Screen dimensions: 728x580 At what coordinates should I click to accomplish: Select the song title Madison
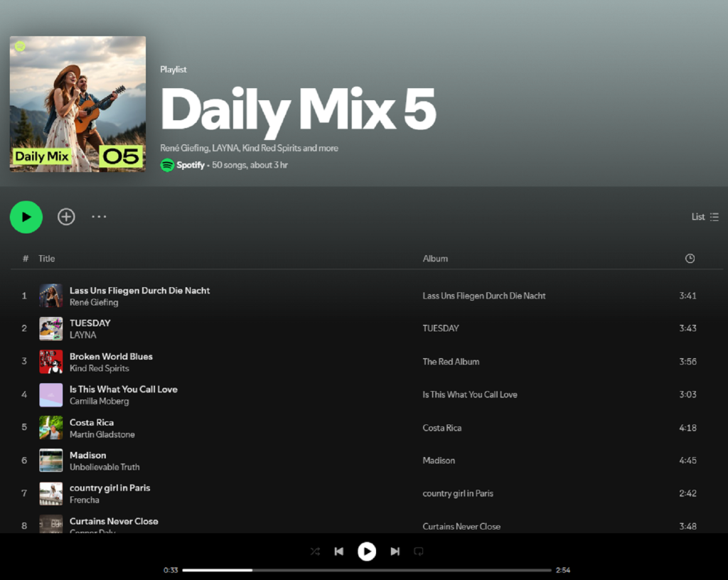pyautogui.click(x=87, y=455)
